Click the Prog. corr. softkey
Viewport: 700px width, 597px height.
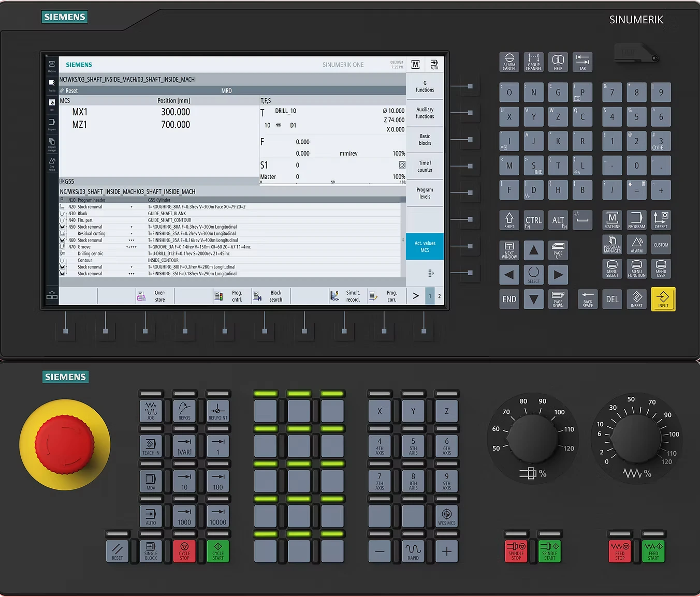coord(387,296)
